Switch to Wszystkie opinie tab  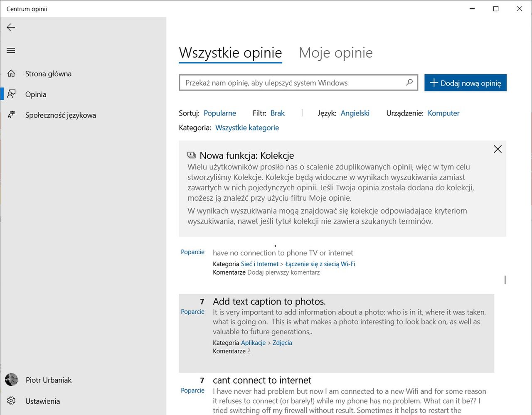point(230,53)
